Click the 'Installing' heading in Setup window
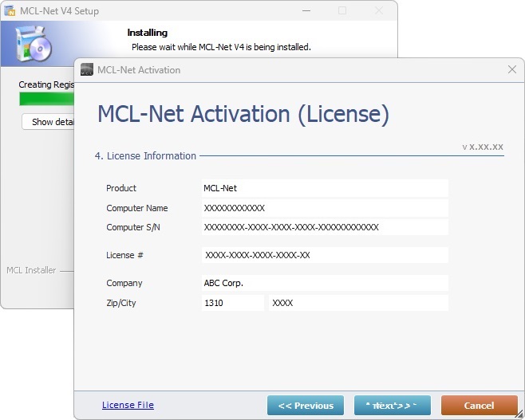This screenshot has width=525, height=420. pos(148,33)
